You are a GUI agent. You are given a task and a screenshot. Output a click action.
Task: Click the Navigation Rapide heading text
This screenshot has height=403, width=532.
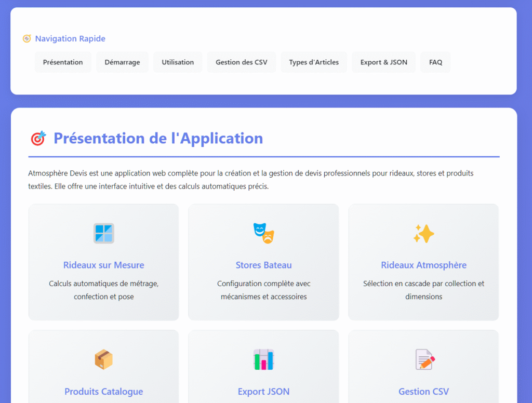(70, 39)
